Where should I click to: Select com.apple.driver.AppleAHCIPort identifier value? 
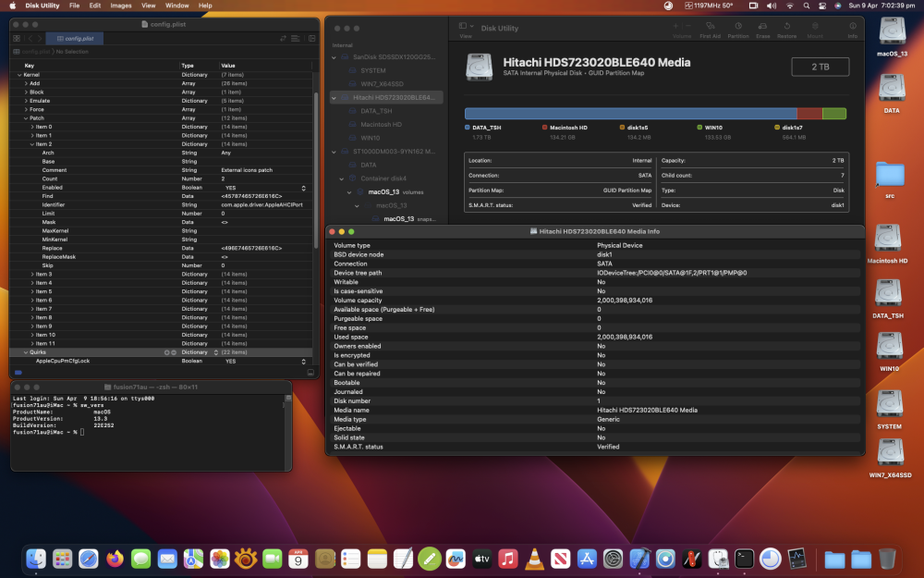[261, 204]
